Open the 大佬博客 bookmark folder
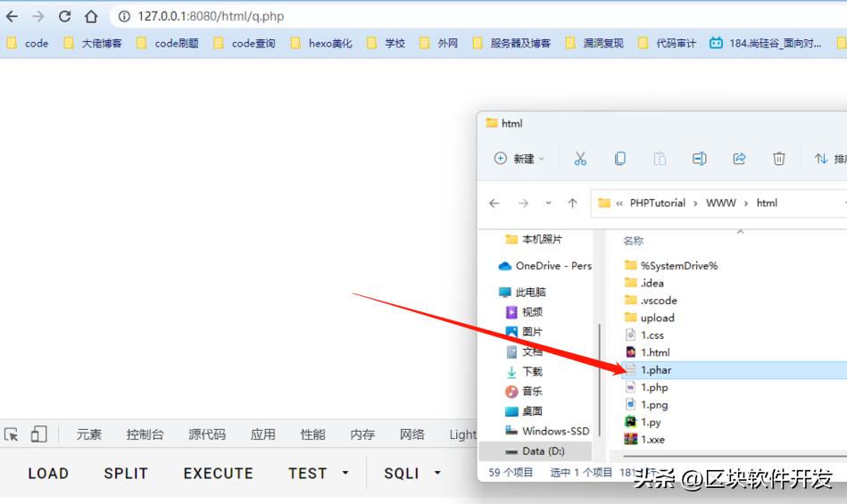This screenshot has height=504, width=847. pyautogui.click(x=92, y=43)
